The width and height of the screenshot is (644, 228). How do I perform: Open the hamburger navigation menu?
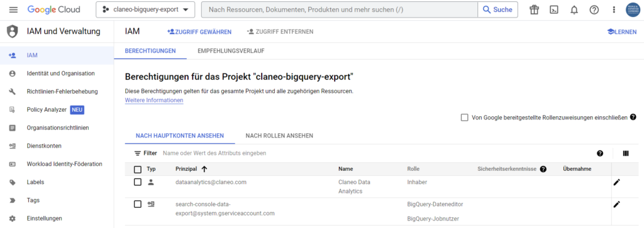(13, 10)
